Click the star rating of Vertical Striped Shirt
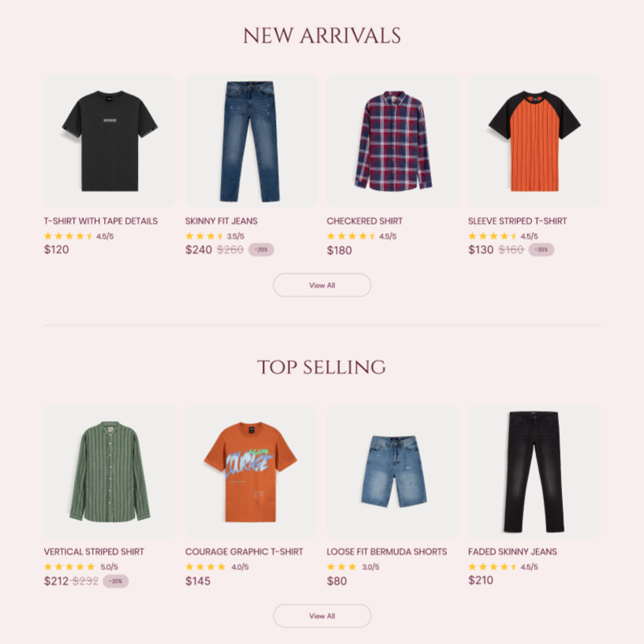The image size is (644, 644). (x=69, y=567)
